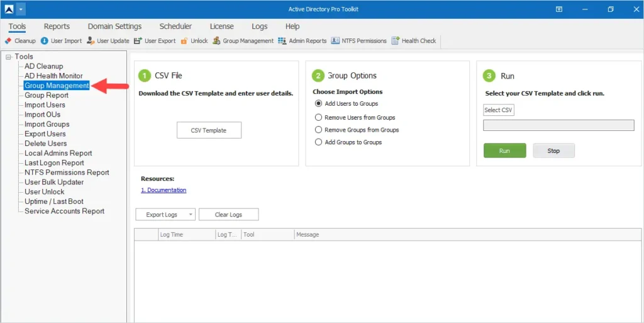Open the quick access dropdown in title bar
Screen dimensions: 644x323
(x=21, y=9)
